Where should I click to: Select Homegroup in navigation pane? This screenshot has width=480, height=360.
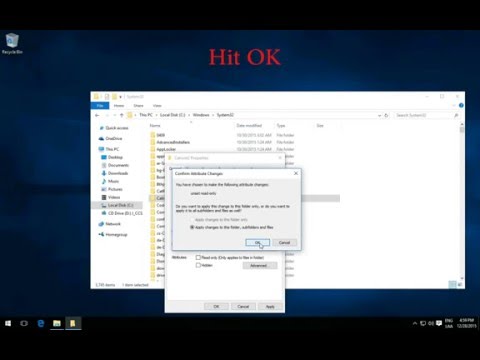(116, 235)
